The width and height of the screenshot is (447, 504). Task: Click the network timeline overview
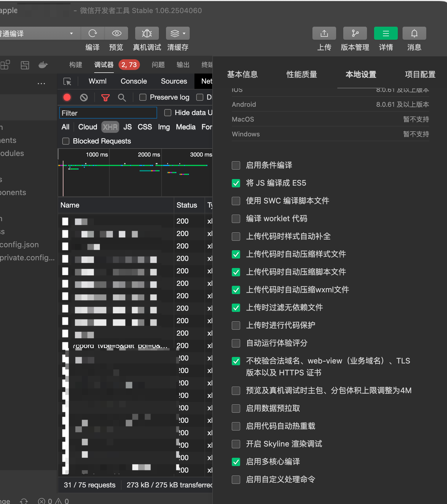point(135,173)
